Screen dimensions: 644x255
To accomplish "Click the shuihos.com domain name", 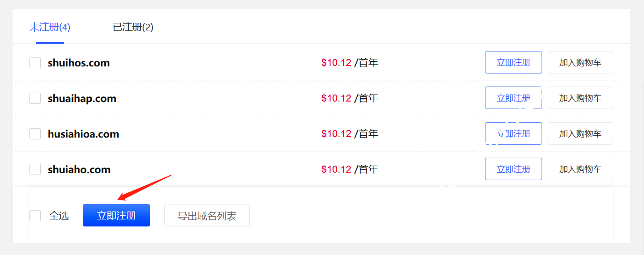I will tap(79, 63).
